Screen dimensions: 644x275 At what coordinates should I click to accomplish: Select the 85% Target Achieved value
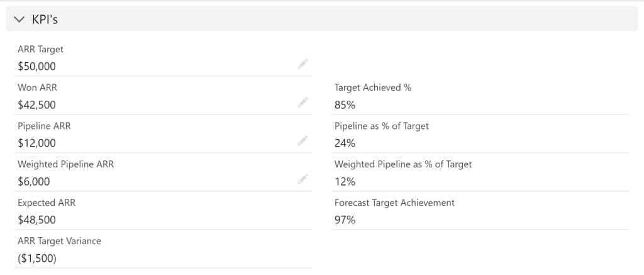tap(345, 105)
